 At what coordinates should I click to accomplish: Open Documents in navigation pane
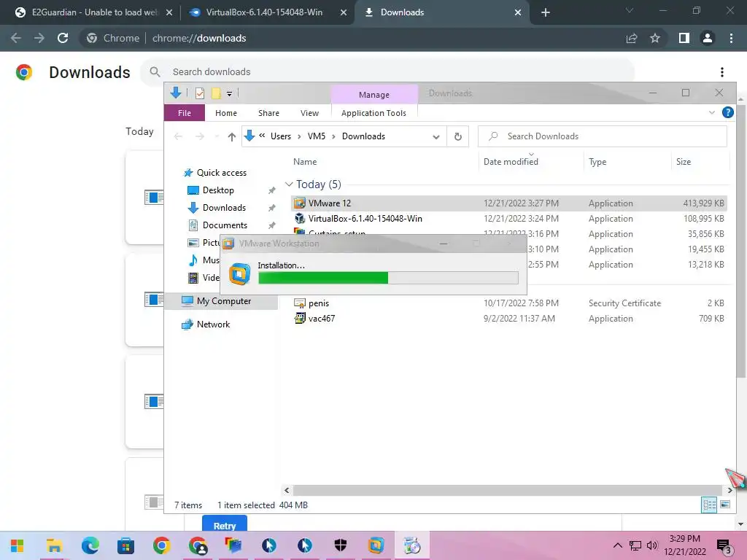coord(225,225)
